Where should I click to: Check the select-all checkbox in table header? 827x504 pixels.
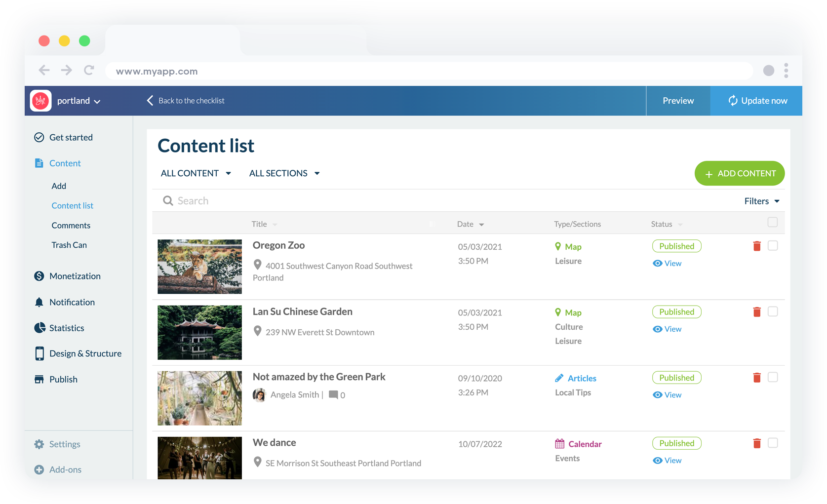click(773, 223)
